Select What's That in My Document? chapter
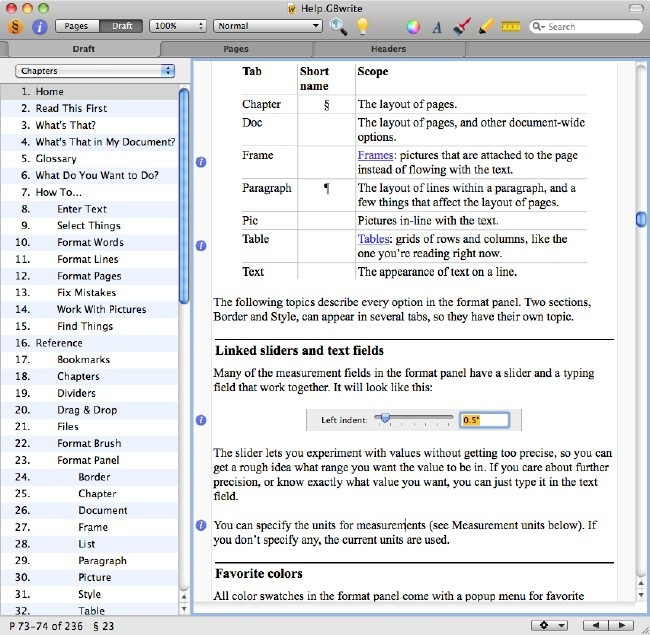 tap(90, 142)
